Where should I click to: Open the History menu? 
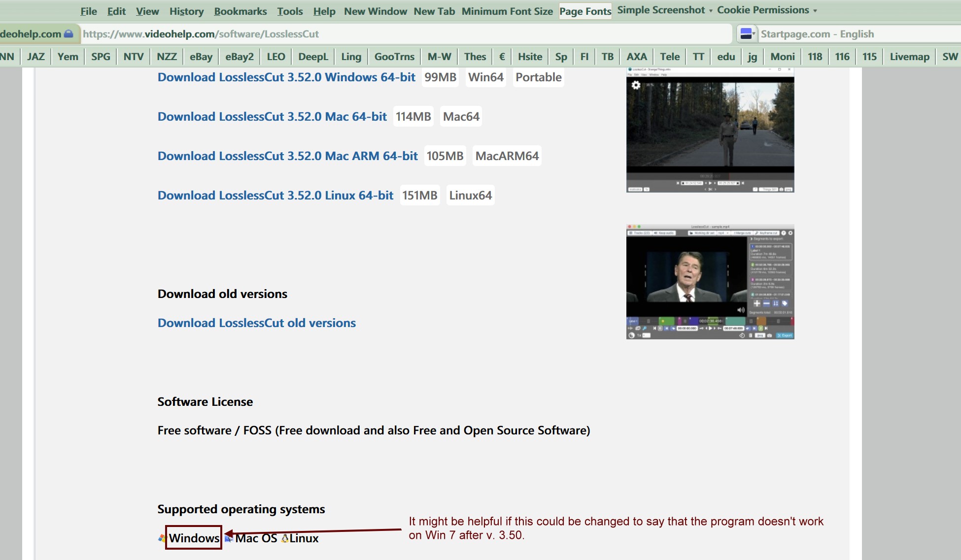click(186, 11)
